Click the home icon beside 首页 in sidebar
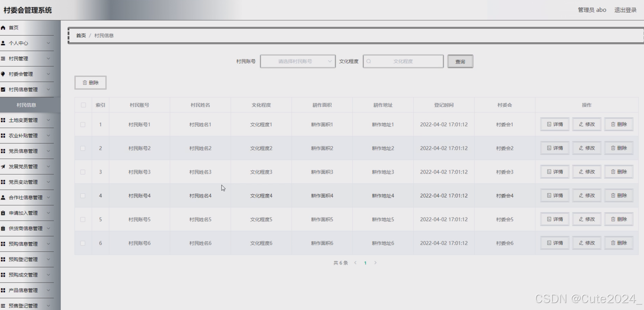This screenshot has width=644, height=310. pyautogui.click(x=3, y=28)
